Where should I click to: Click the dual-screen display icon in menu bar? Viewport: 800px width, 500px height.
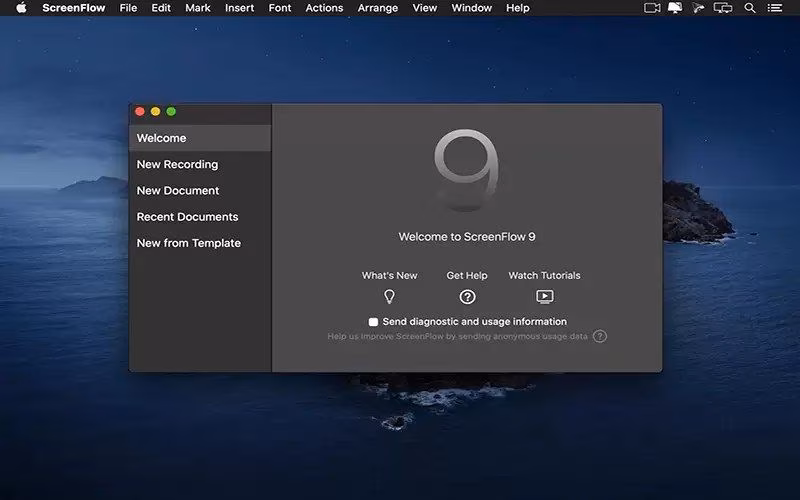tap(723, 8)
